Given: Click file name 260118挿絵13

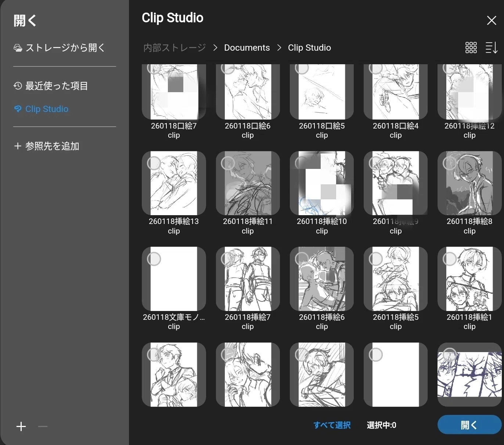Looking at the screenshot, I should (174, 221).
